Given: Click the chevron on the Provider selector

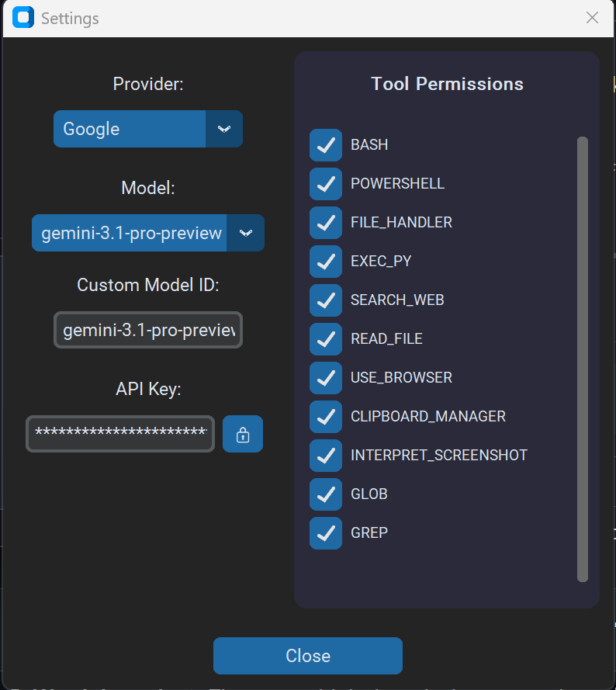Looking at the screenshot, I should (224, 129).
